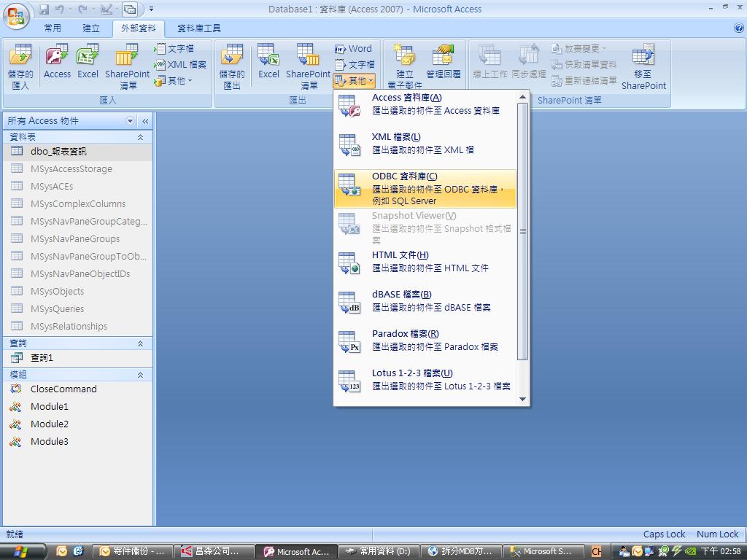Switch to 昌霖公司 taskbar window

[214, 551]
